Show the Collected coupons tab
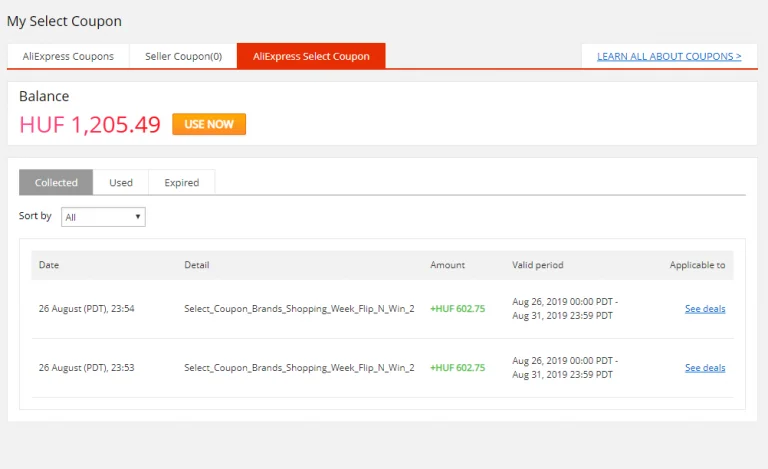This screenshot has height=469, width=768. (x=56, y=182)
